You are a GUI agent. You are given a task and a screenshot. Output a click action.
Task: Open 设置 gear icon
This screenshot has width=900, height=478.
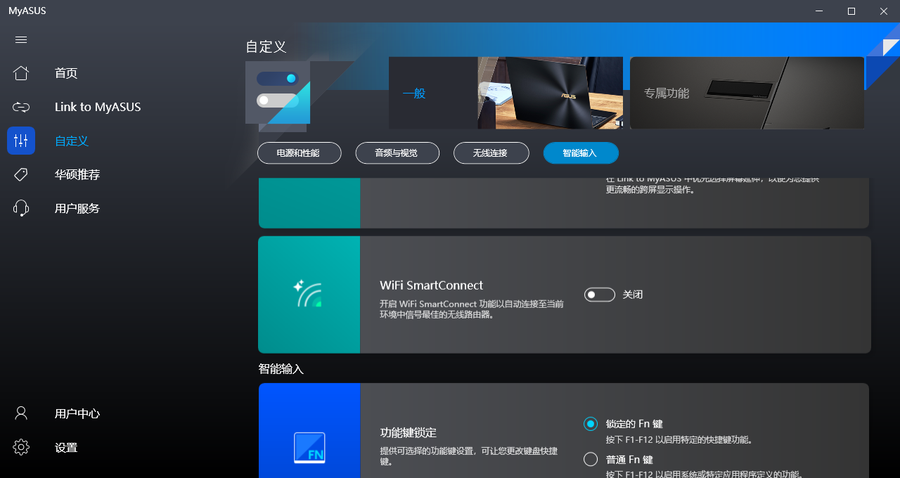pyautogui.click(x=21, y=447)
